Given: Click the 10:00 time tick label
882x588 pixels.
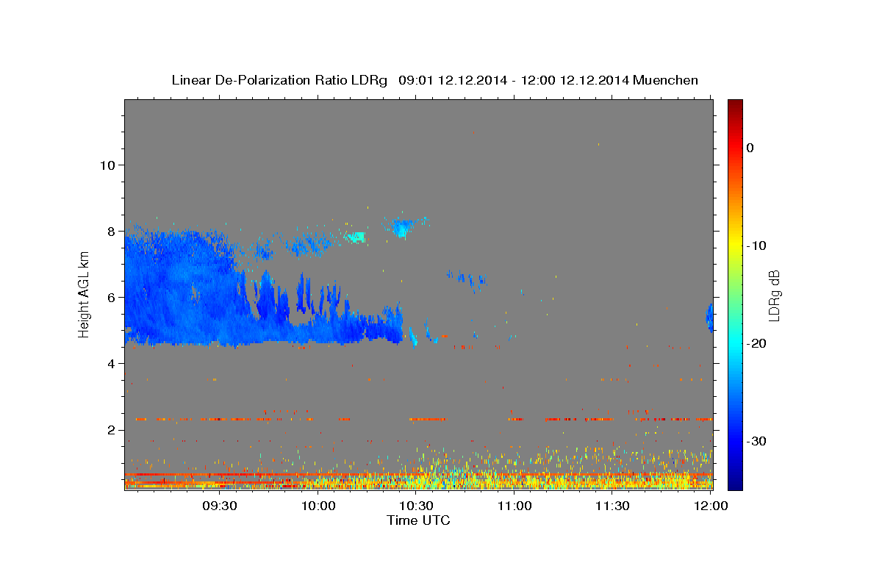Looking at the screenshot, I should tap(318, 506).
